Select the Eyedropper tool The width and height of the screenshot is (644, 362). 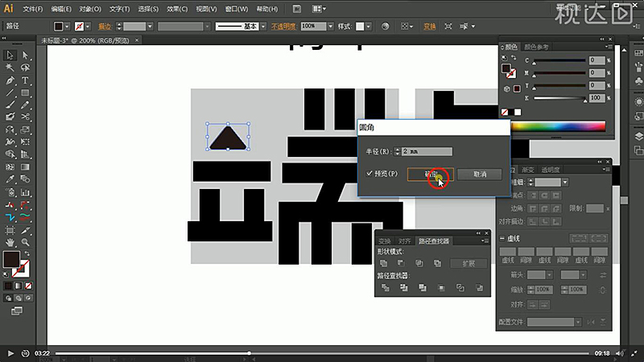point(10,179)
